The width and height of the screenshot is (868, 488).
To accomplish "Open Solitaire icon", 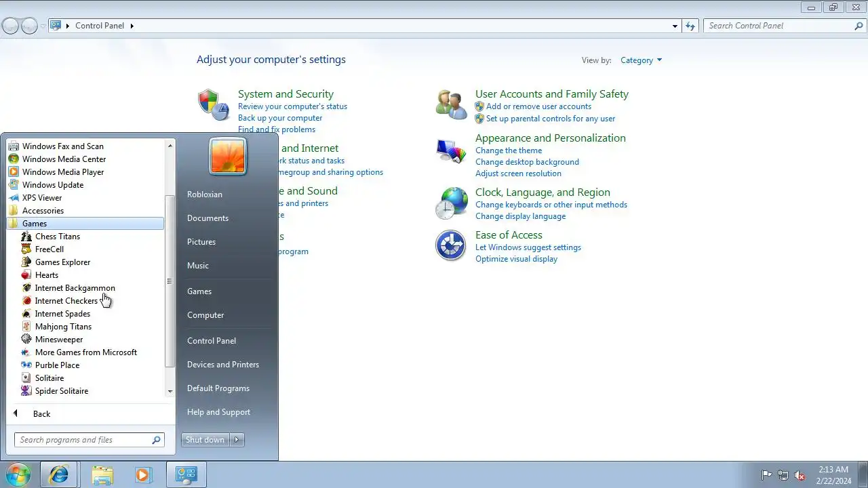I will tap(26, 378).
